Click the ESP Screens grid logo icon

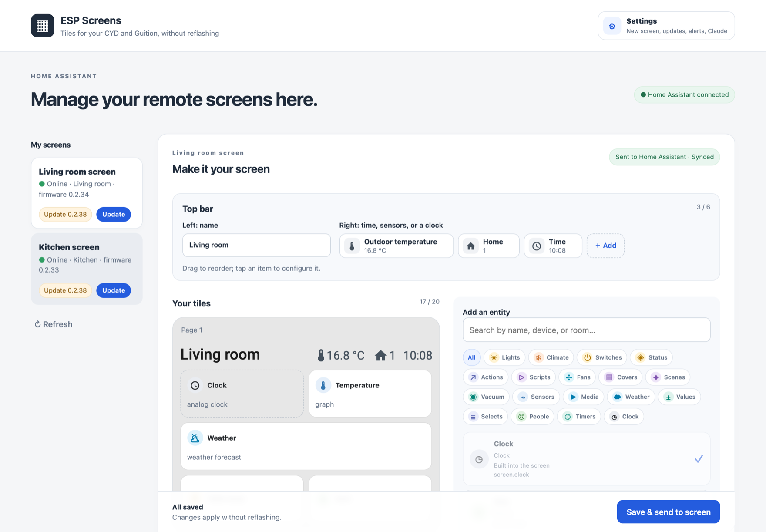tap(42, 26)
